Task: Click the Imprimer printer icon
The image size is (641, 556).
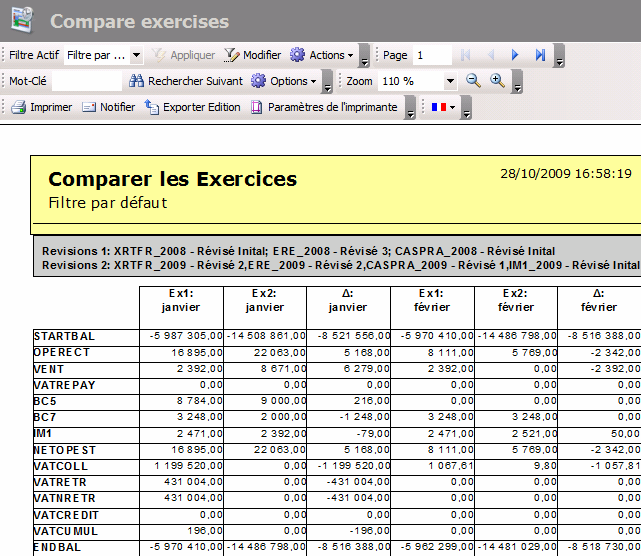Action: coord(18,107)
